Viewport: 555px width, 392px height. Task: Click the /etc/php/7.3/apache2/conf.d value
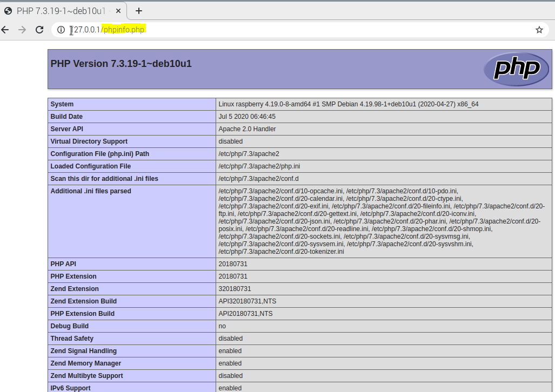(258, 178)
